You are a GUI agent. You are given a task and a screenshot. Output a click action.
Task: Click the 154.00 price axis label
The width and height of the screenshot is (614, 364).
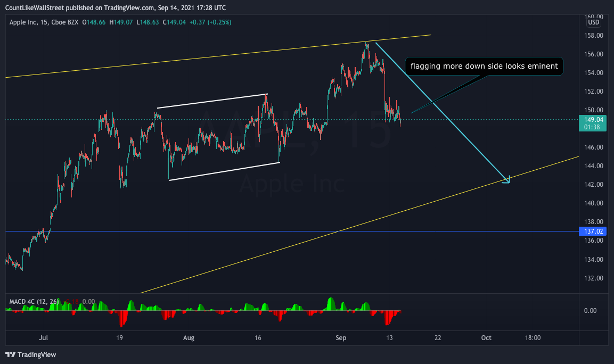tap(594, 73)
